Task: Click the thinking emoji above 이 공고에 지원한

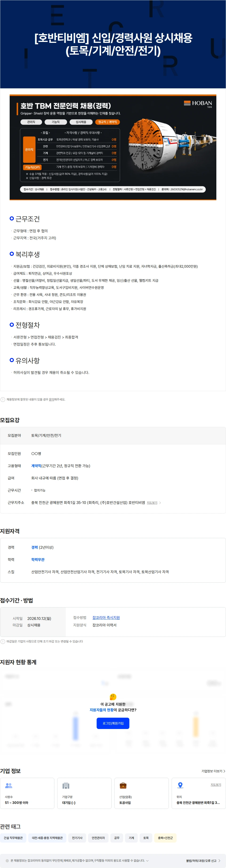Action: 113,697
